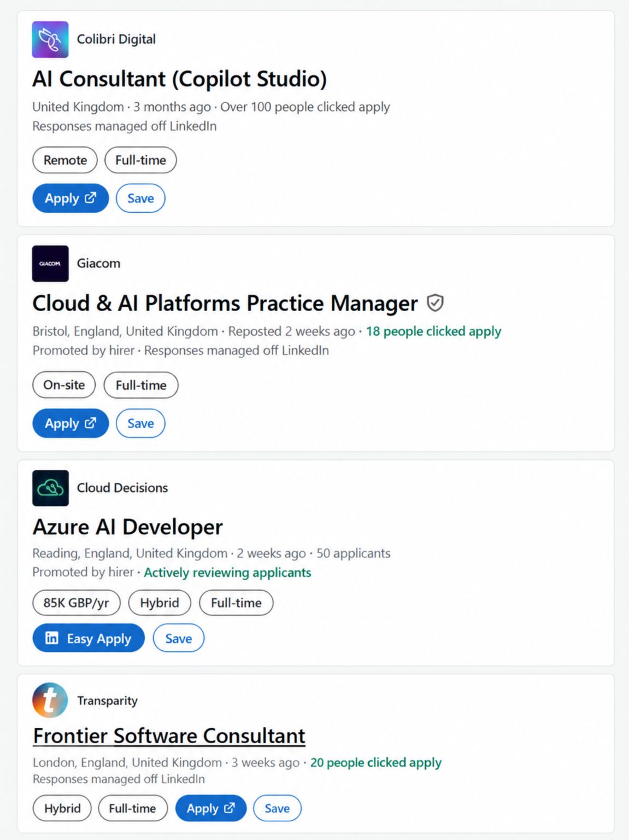Click the On-site tag on the Giacom job
Viewport: 629px width, 840px height.
[64, 385]
